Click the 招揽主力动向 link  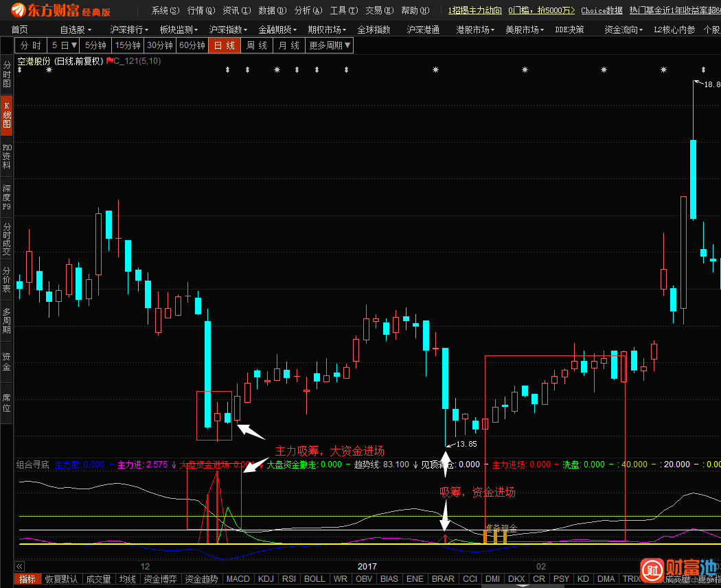click(x=474, y=10)
